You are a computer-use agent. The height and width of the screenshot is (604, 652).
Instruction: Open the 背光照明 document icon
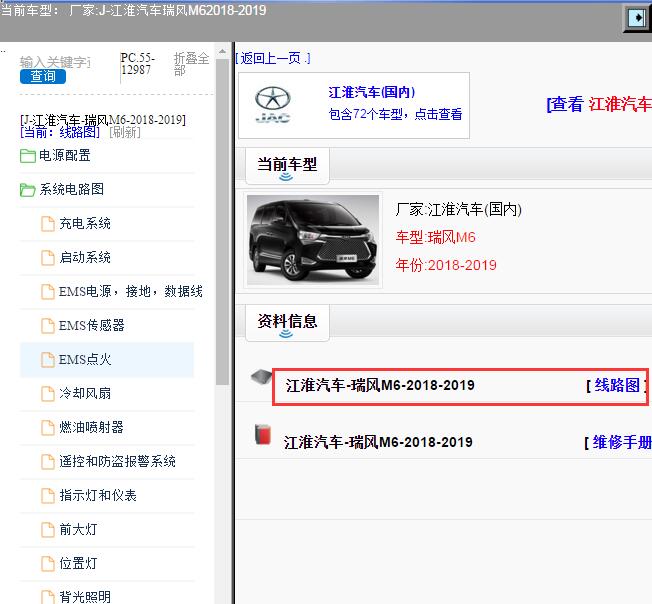(x=48, y=597)
